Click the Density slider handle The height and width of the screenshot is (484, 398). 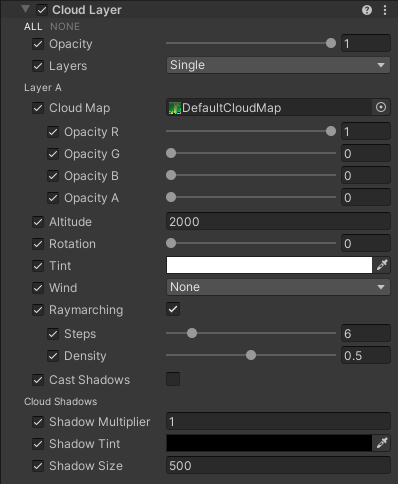(x=251, y=355)
